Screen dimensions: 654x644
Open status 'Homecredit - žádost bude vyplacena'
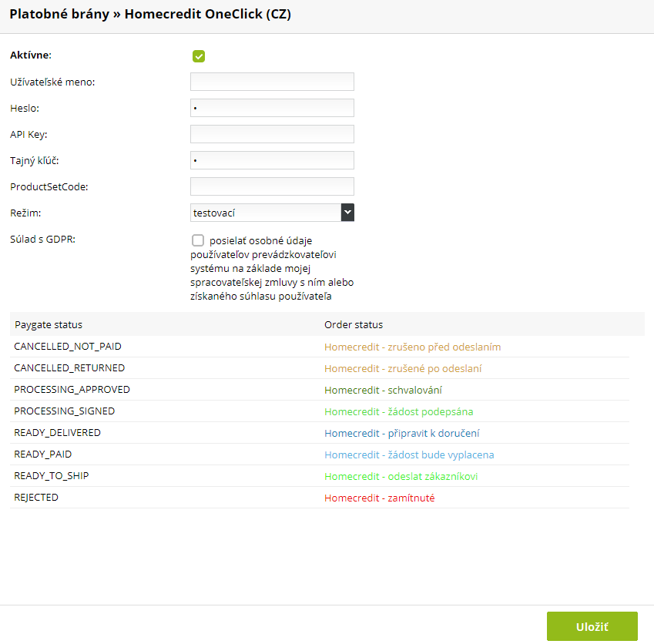click(409, 455)
